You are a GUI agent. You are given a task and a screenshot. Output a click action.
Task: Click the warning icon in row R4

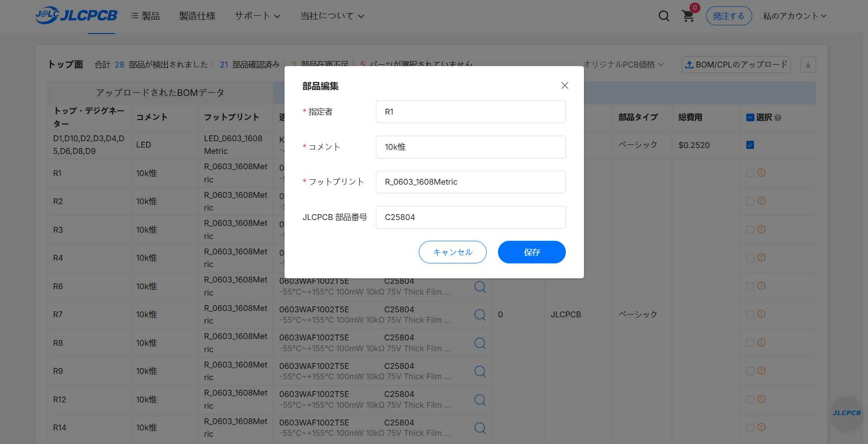[762, 257]
